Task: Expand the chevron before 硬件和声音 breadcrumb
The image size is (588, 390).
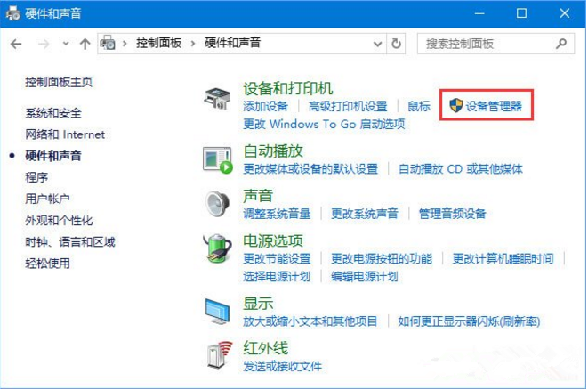Action: click(193, 44)
